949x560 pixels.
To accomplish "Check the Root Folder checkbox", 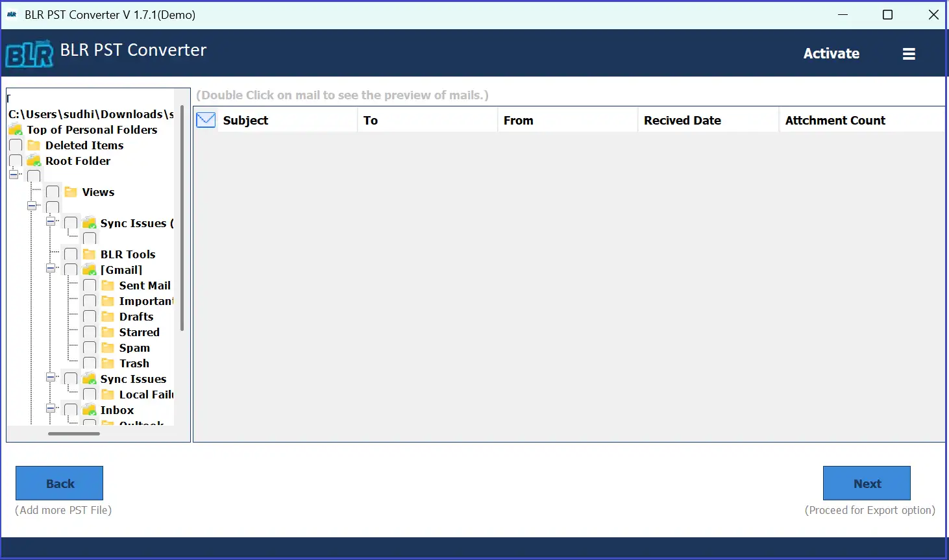I will coord(15,160).
